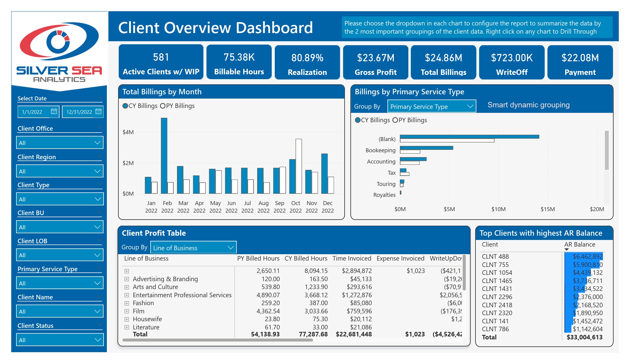Open the Line of Business Group By dropdown
Screen dimensions: 630x364
click(x=193, y=248)
